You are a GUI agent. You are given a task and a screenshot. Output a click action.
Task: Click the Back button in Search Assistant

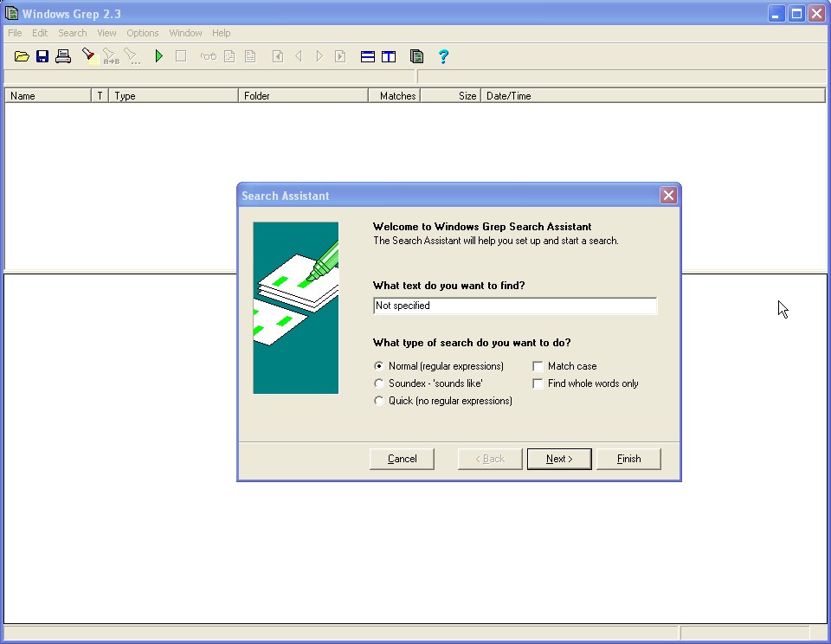click(x=490, y=459)
